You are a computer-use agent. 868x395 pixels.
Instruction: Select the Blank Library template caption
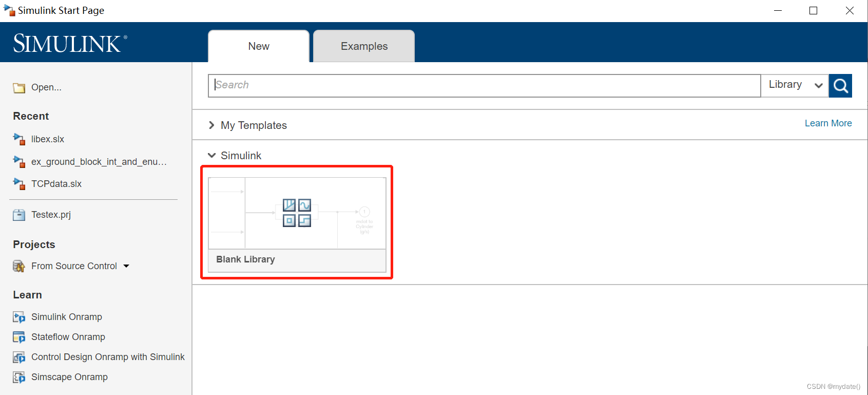tap(245, 259)
